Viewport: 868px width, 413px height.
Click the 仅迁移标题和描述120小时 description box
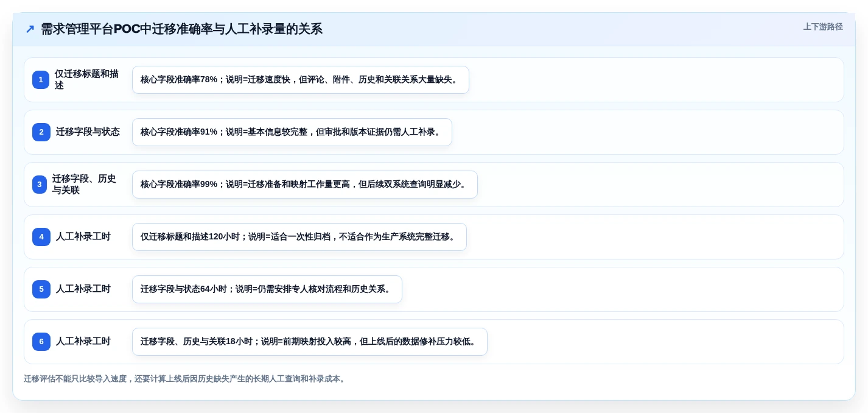tap(299, 237)
